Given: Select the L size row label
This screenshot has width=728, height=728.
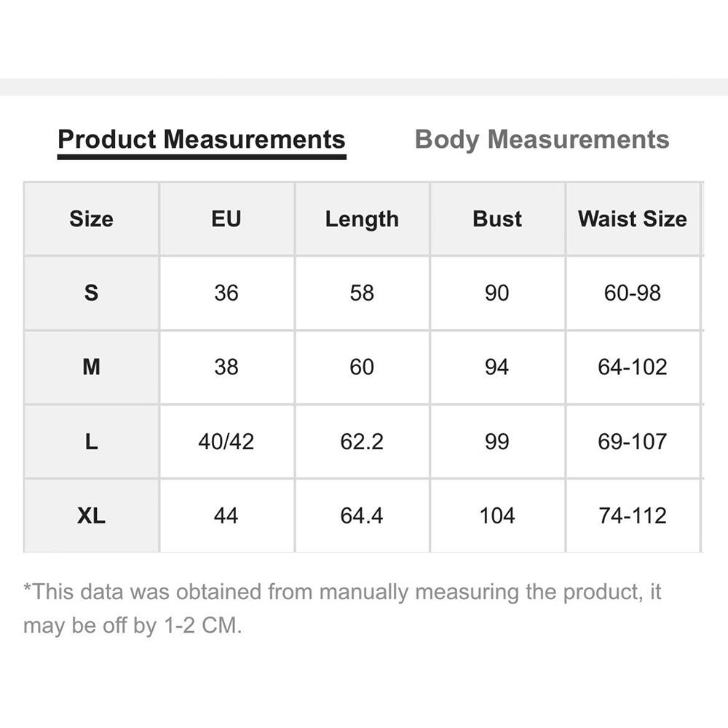Looking at the screenshot, I should [91, 441].
